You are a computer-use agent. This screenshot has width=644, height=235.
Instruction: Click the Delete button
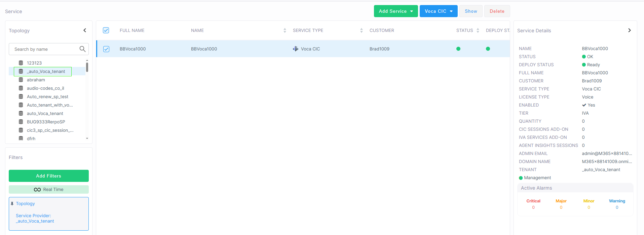coord(497,11)
